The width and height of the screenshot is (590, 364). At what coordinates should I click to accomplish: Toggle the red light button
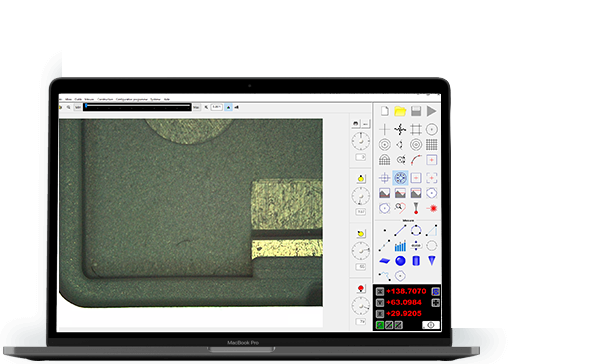[361, 289]
